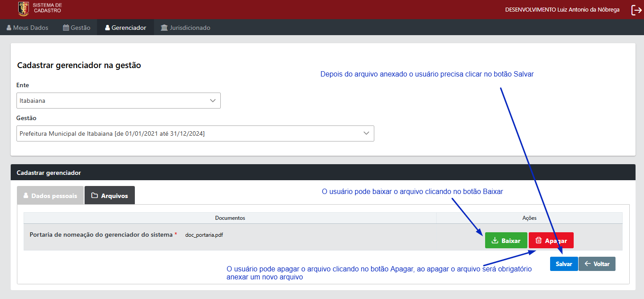
Task: Click the Cadastrar gerenciador na gestão heading
Action: coord(79,65)
